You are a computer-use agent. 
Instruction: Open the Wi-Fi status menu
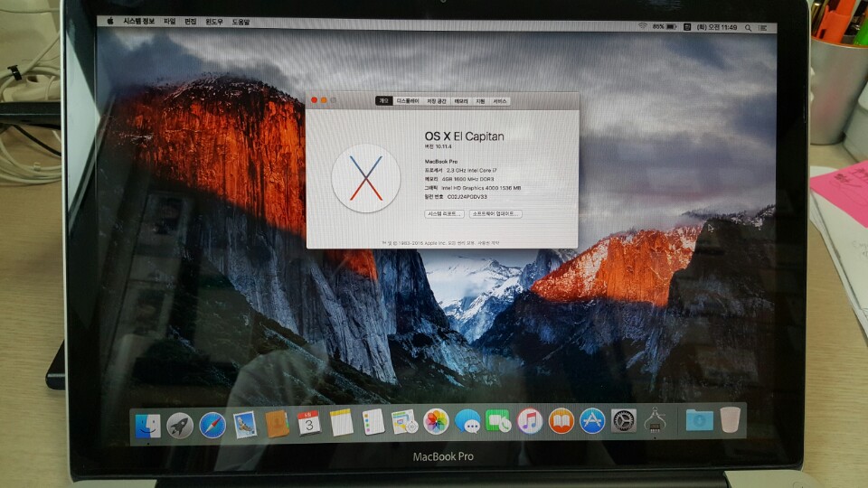643,27
